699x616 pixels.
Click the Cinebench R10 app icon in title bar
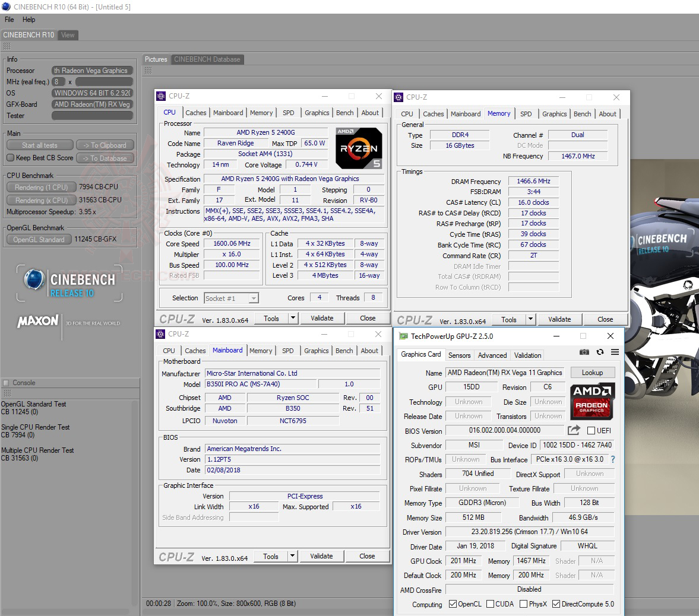(x=7, y=7)
